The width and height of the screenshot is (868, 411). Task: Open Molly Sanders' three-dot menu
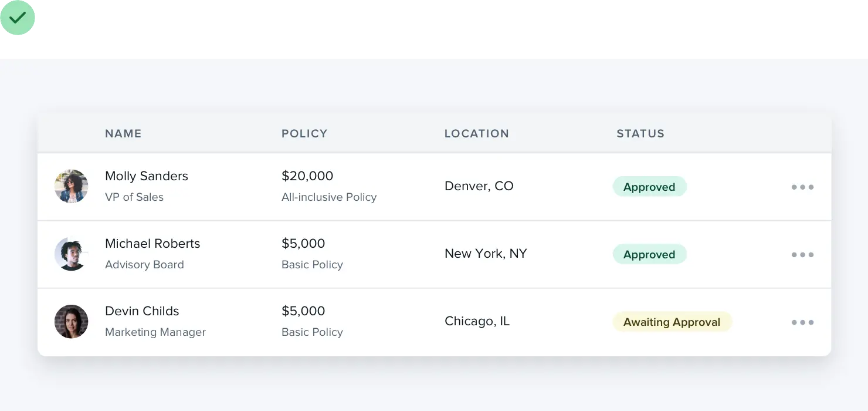[802, 187]
